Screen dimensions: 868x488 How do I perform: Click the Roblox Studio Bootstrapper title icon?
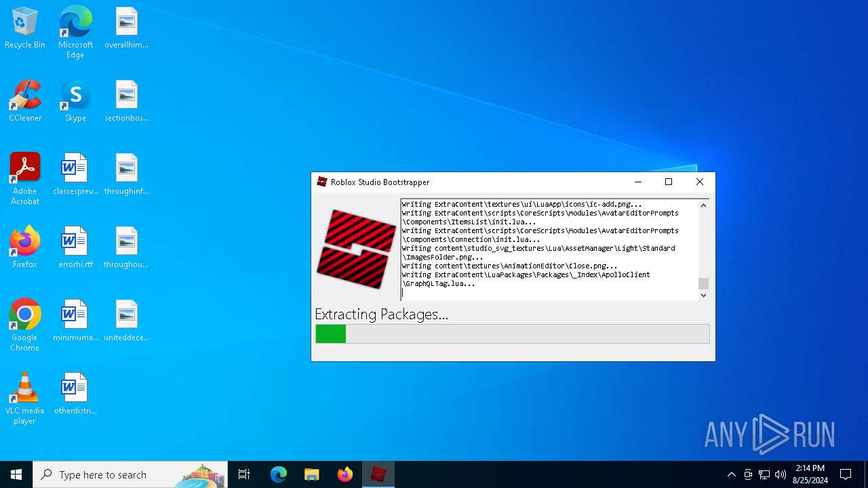(x=322, y=182)
